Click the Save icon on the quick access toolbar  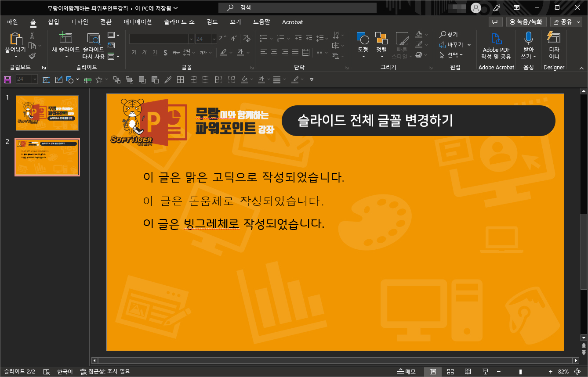click(7, 79)
